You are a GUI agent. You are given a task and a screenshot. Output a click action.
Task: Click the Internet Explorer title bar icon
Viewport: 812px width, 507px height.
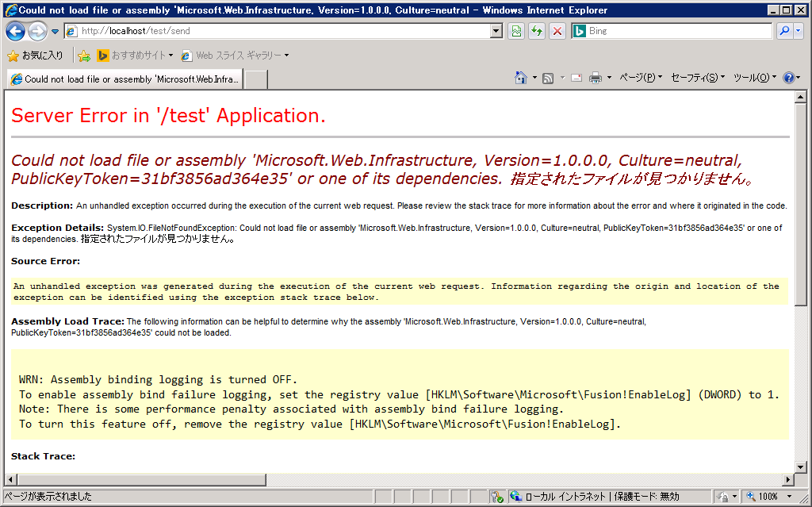coord(10,10)
